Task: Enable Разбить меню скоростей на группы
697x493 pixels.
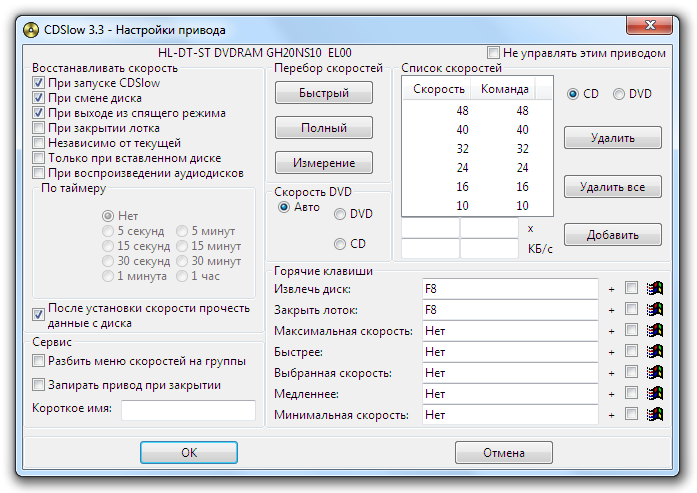Action: click(39, 361)
